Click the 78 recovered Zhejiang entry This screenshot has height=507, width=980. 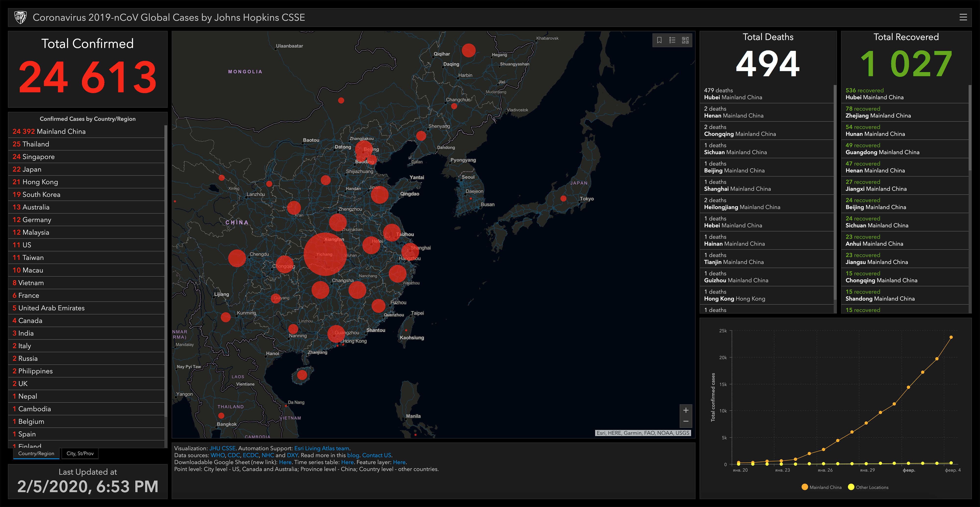[x=905, y=112]
